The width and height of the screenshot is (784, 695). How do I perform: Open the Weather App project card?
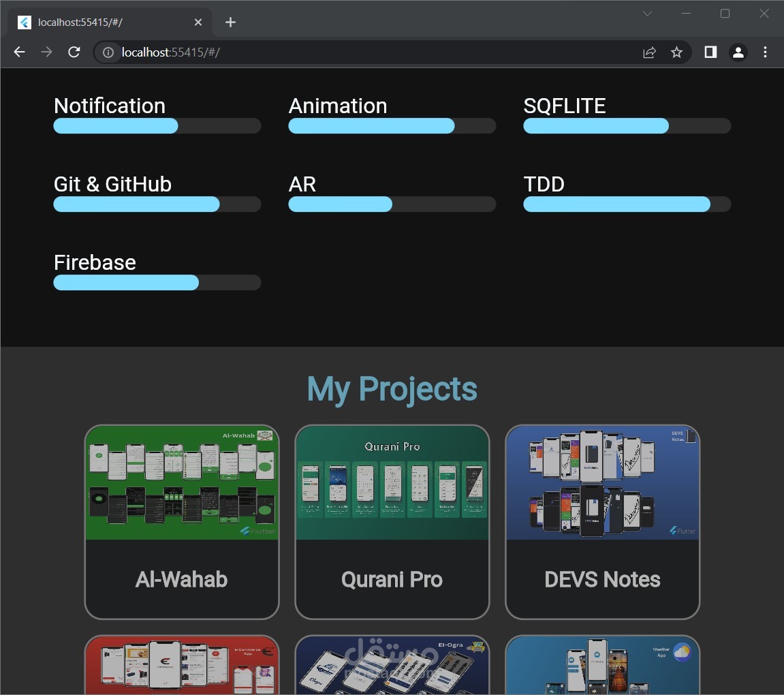pos(603,665)
